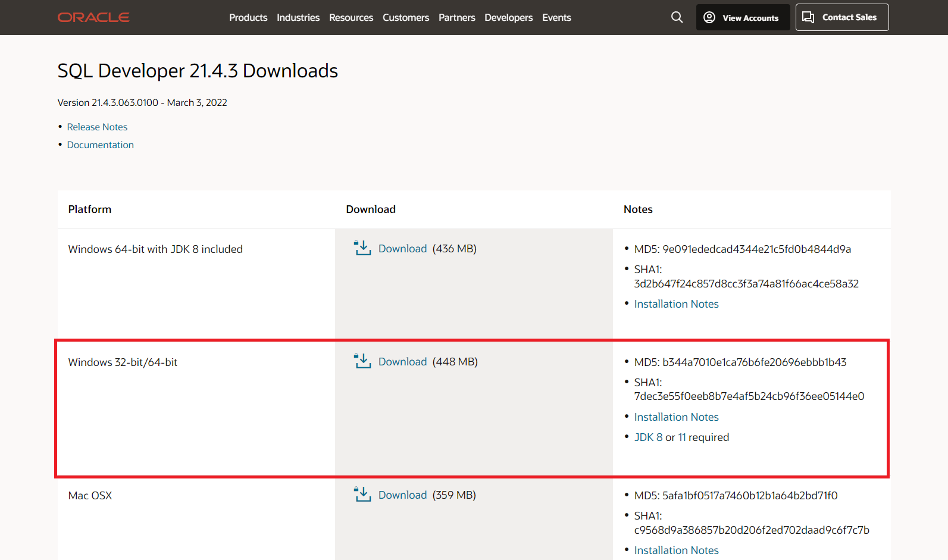Viewport: 948px width, 560px height.
Task: Click the Platform column header
Action: 90,209
